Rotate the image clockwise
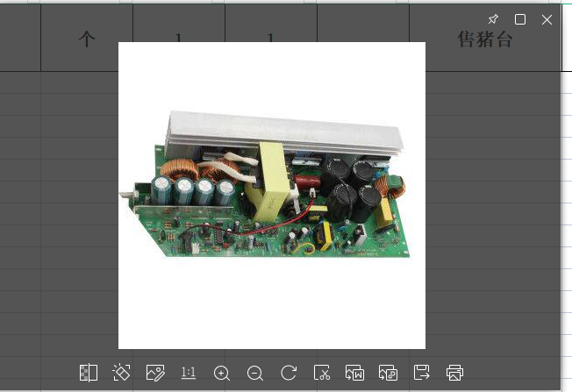 pyautogui.click(x=288, y=373)
